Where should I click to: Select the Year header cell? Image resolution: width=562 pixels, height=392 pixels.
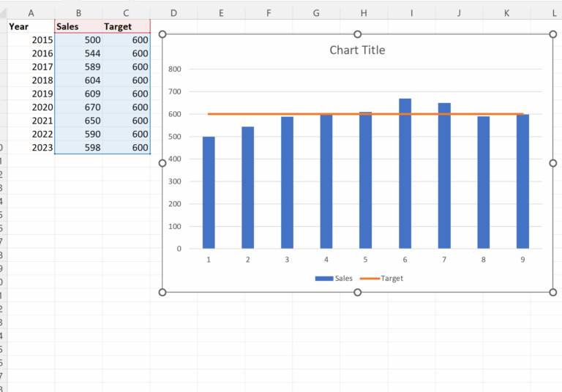31,26
